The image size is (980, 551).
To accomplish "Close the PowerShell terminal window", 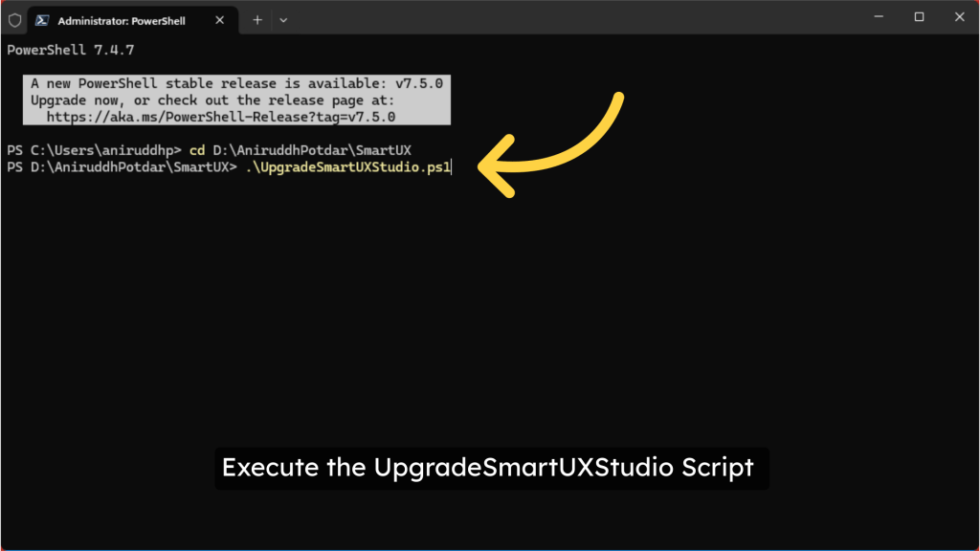I will click(x=957, y=17).
